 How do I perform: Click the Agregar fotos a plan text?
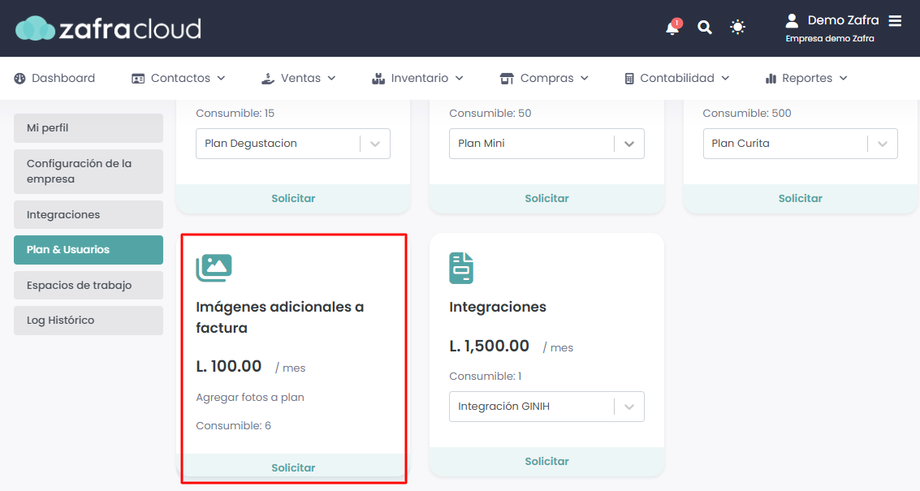250,397
